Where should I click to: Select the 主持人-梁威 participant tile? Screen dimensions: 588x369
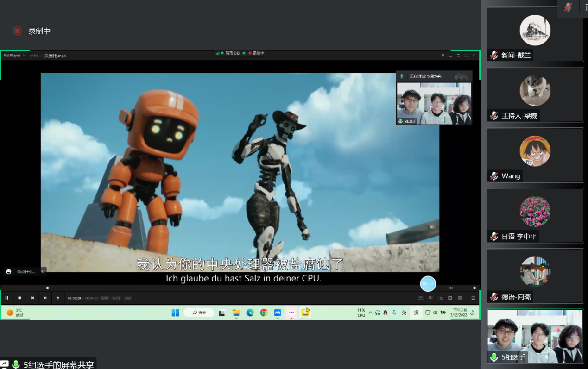(535, 95)
